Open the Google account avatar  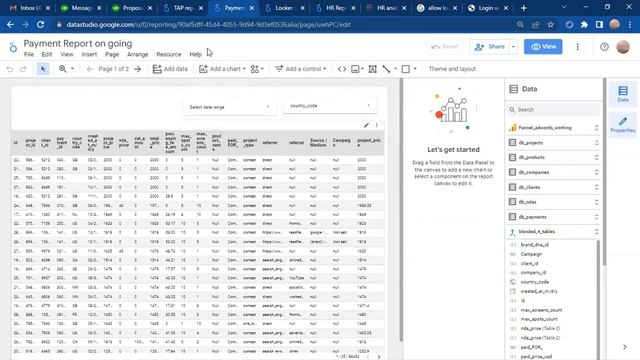pyautogui.click(x=623, y=47)
